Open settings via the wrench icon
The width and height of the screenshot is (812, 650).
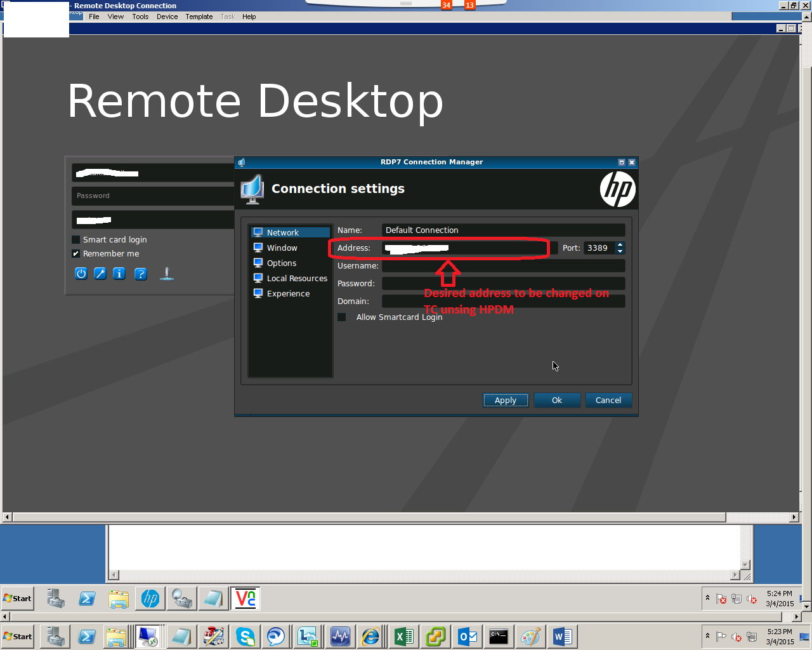click(100, 274)
